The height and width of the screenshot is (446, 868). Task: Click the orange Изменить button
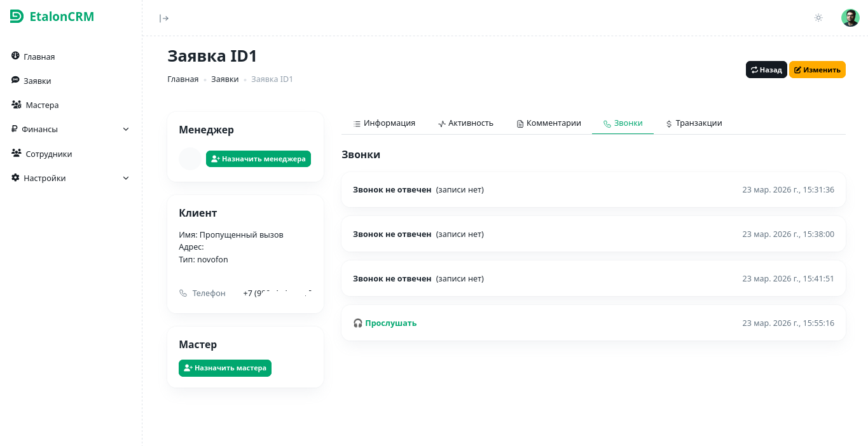tap(817, 70)
